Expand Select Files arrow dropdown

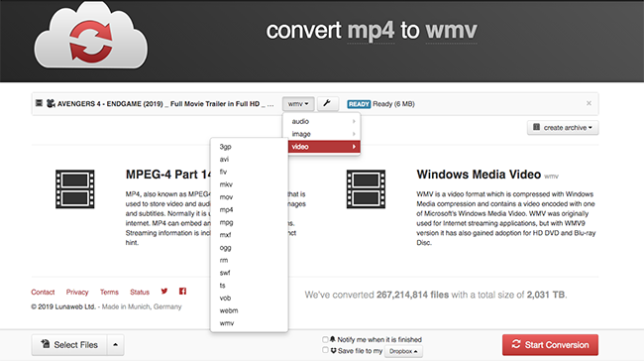(x=115, y=344)
